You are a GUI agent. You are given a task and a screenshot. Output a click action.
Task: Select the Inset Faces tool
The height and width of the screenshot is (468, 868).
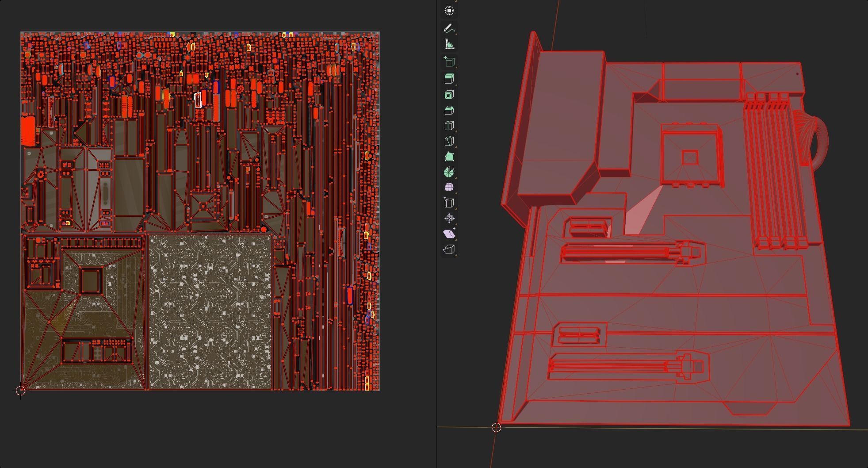tap(449, 95)
